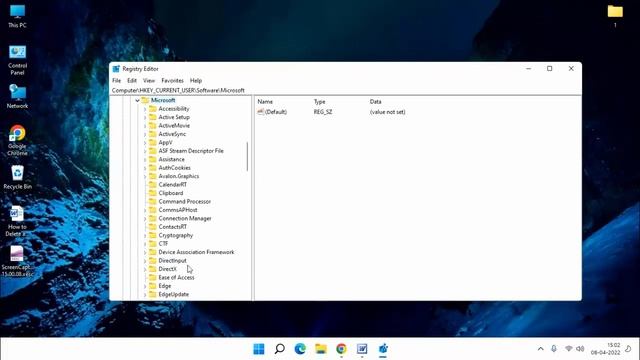This screenshot has width=640, height=360.
Task: Show hidden system tray icons
Action: click(540, 349)
